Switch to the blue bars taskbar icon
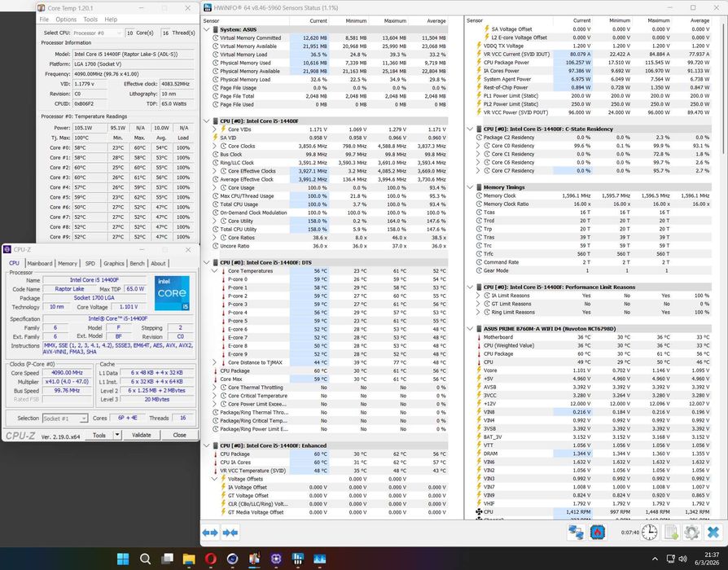The width and height of the screenshot is (728, 570). [x=298, y=559]
